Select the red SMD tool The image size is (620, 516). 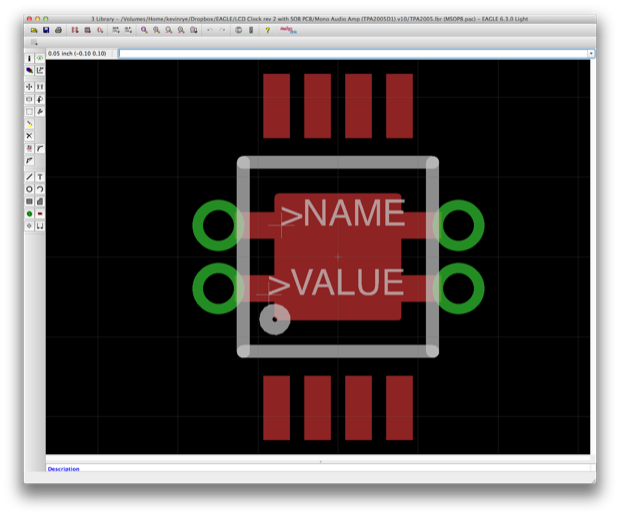click(40, 214)
